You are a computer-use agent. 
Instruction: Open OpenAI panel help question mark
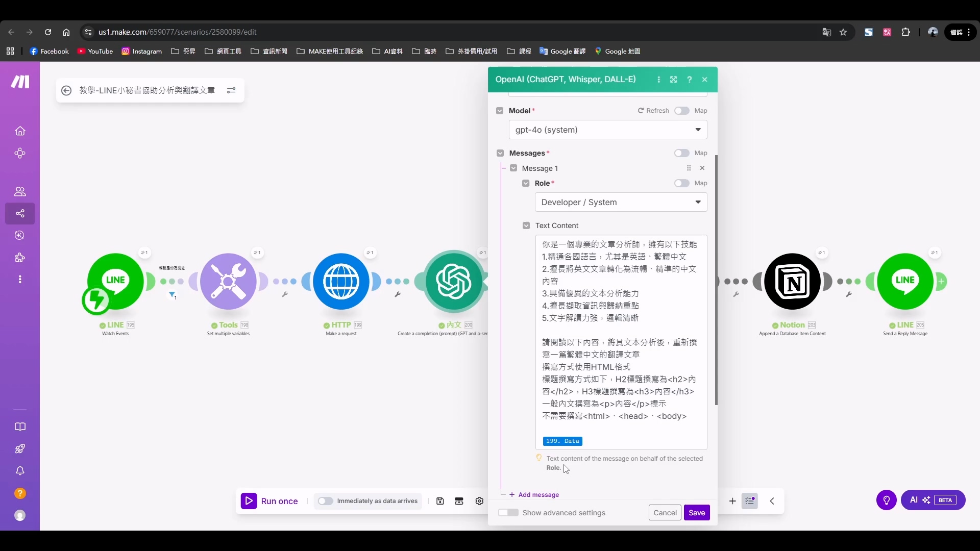tap(690, 80)
